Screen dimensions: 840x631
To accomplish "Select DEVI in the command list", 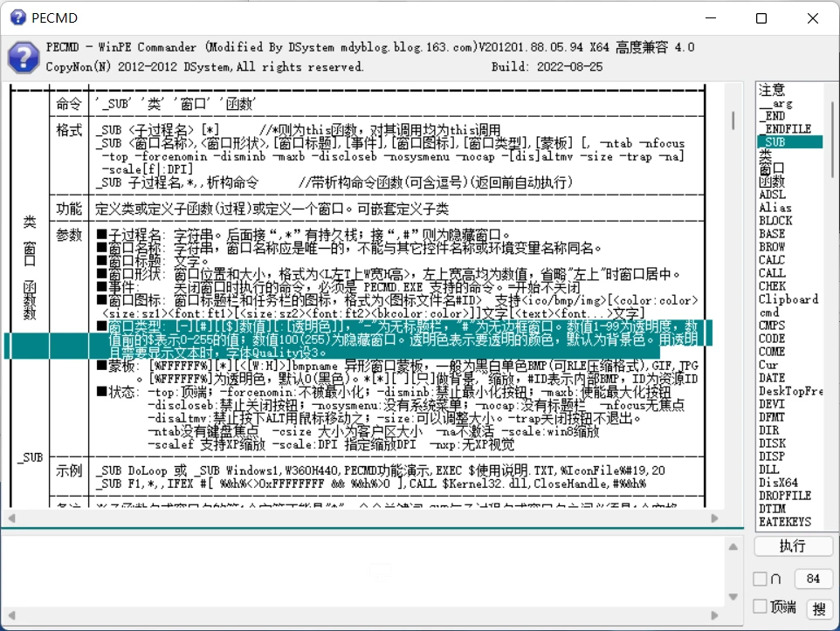I will (772, 404).
